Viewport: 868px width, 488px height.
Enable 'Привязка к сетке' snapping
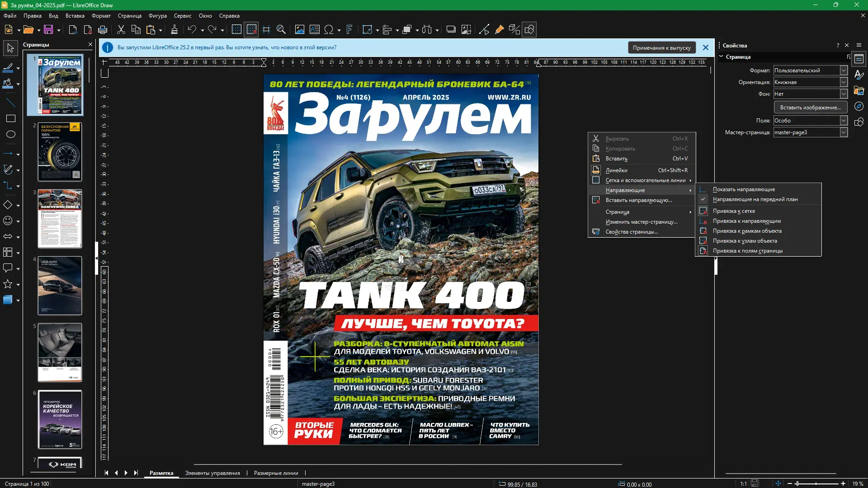(x=734, y=211)
